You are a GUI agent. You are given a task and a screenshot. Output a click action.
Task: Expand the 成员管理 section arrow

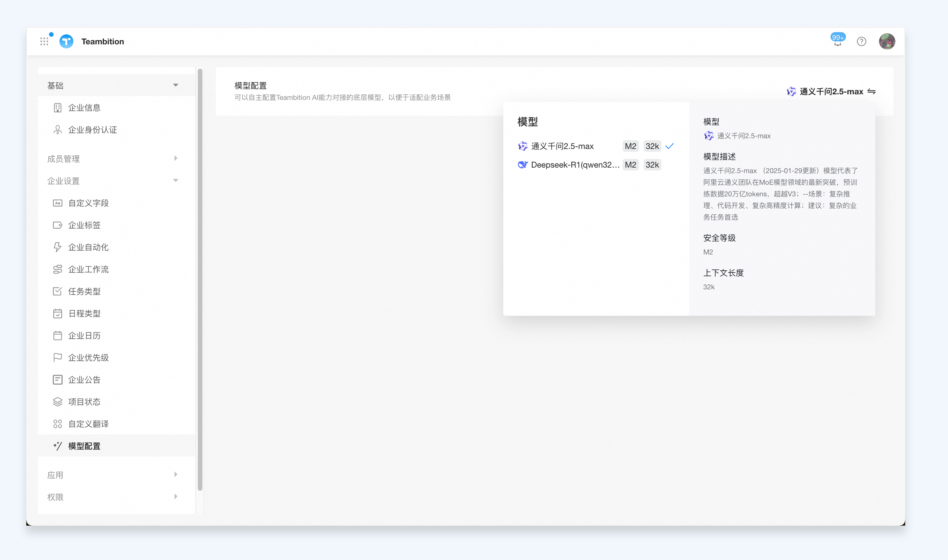coord(175,158)
